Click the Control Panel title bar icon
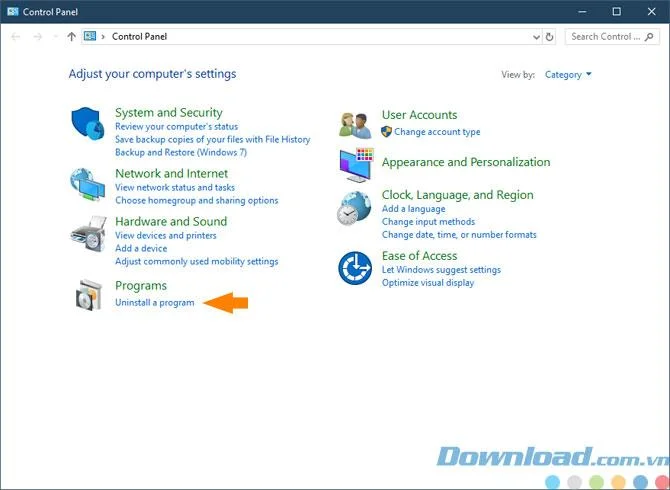This screenshot has height=490, width=670. coord(13,12)
